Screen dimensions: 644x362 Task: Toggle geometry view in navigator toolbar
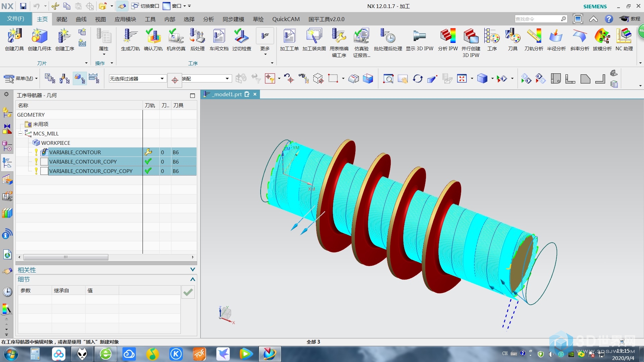(79, 79)
